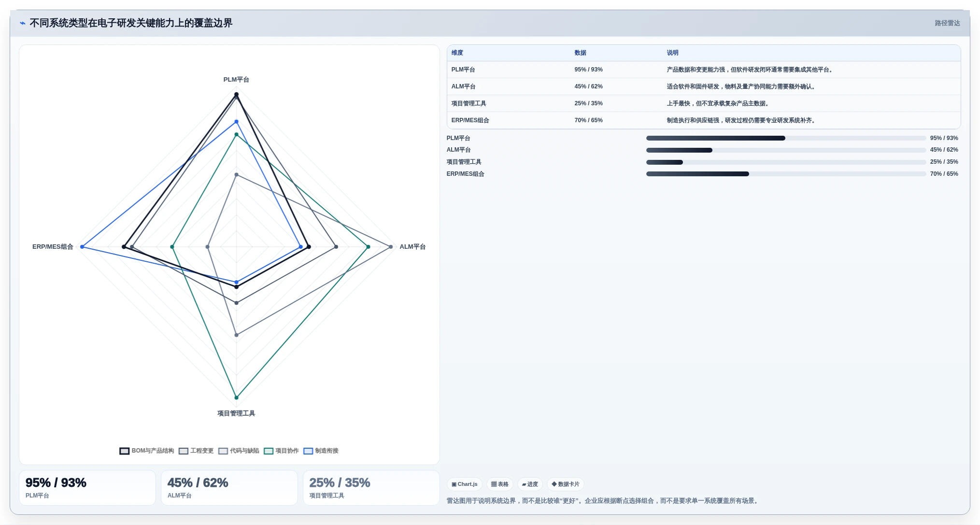Click the ALM平台 progress bar
Image resolution: width=980 pixels, height=525 pixels.
coord(786,150)
